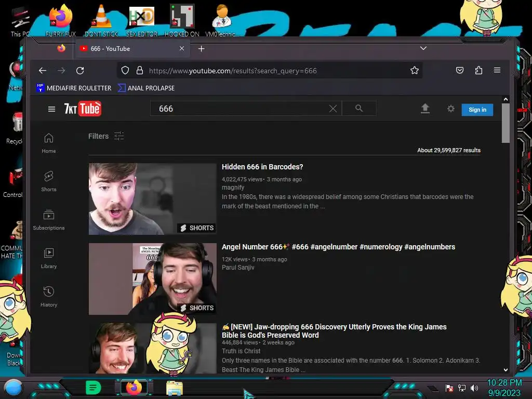Open the YouTube settings gear

click(x=450, y=109)
